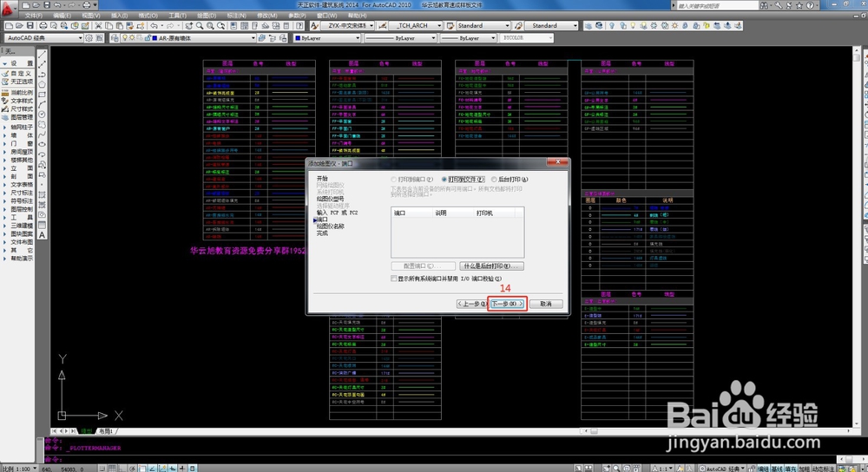Select the Rectangle draw tool
This screenshot has height=472, width=868.
pyautogui.click(x=42, y=95)
